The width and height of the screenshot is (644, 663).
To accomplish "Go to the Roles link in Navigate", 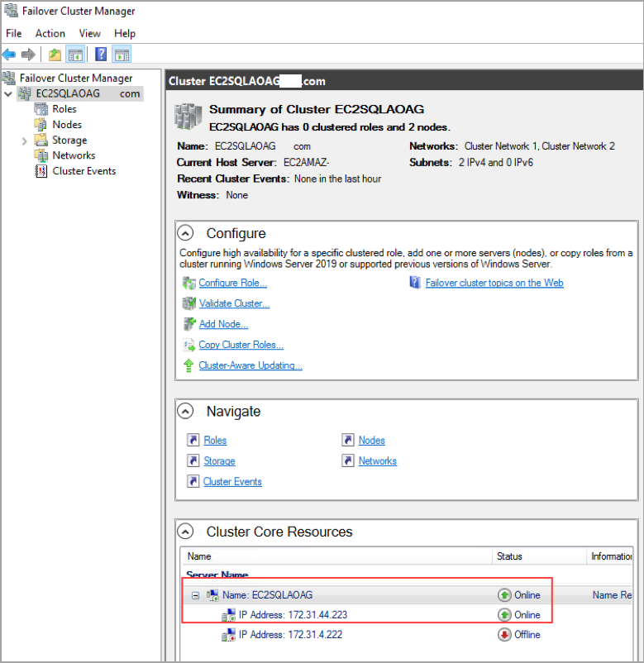I will point(215,440).
